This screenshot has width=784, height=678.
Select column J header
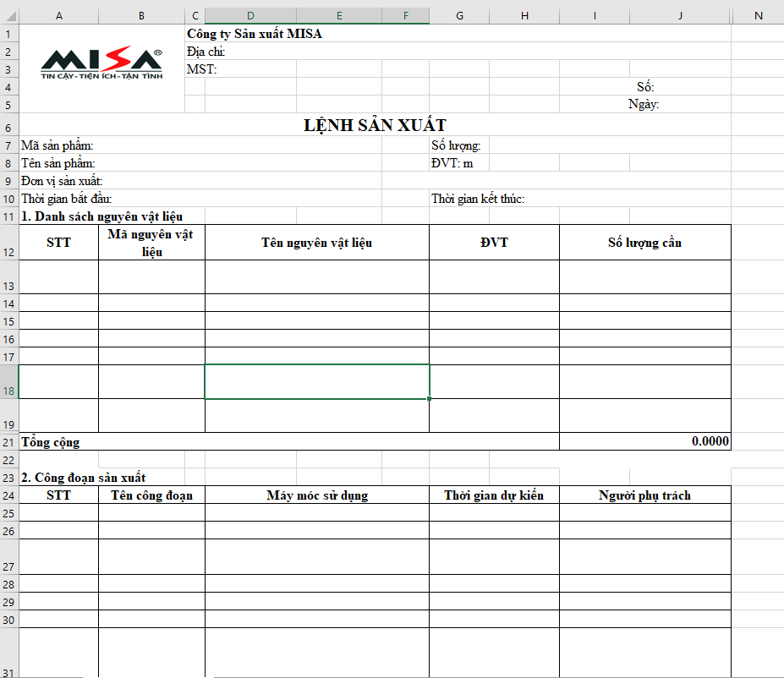coord(680,16)
